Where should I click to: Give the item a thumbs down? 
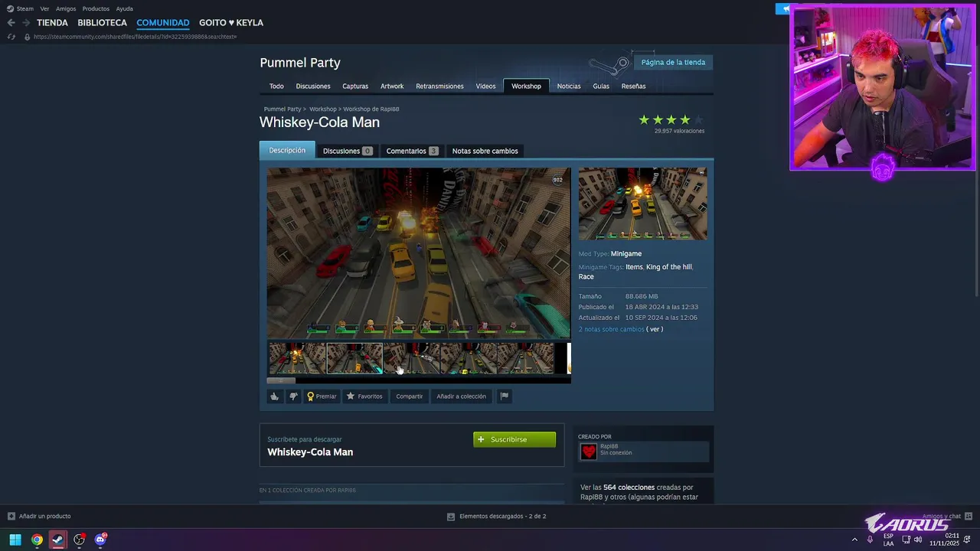coord(293,396)
